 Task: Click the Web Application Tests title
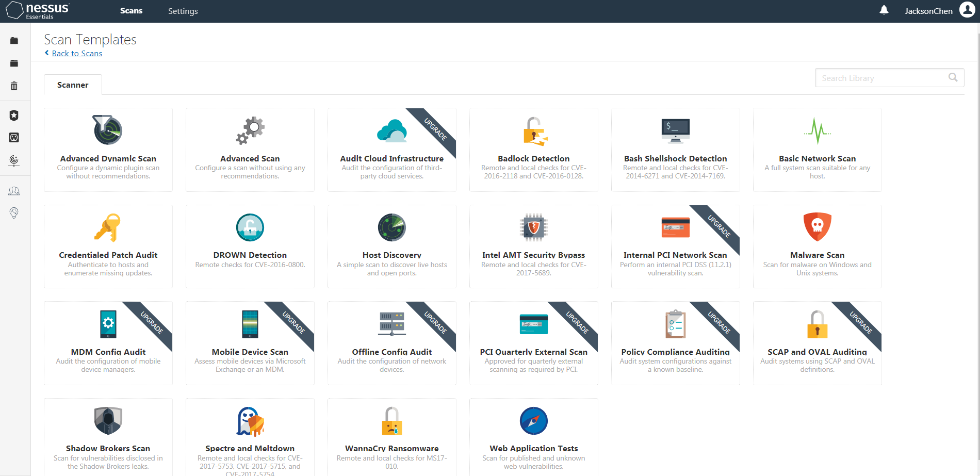[534, 449]
